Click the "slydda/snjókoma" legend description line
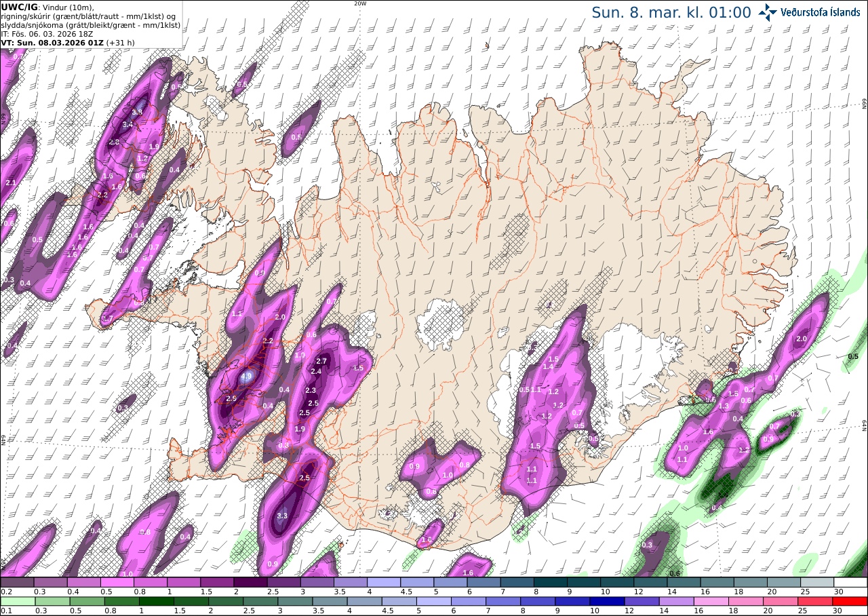This screenshot has width=868, height=616. (x=90, y=24)
